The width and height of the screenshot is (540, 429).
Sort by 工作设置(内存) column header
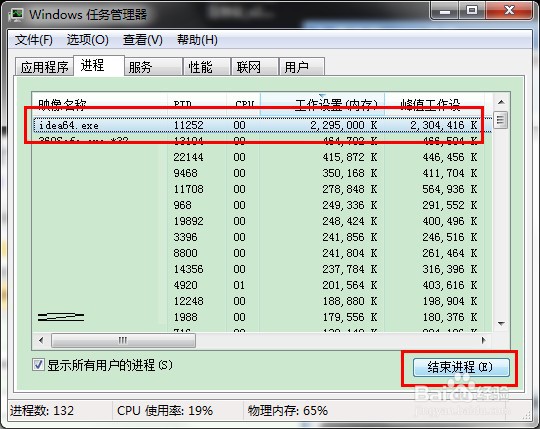[322, 103]
